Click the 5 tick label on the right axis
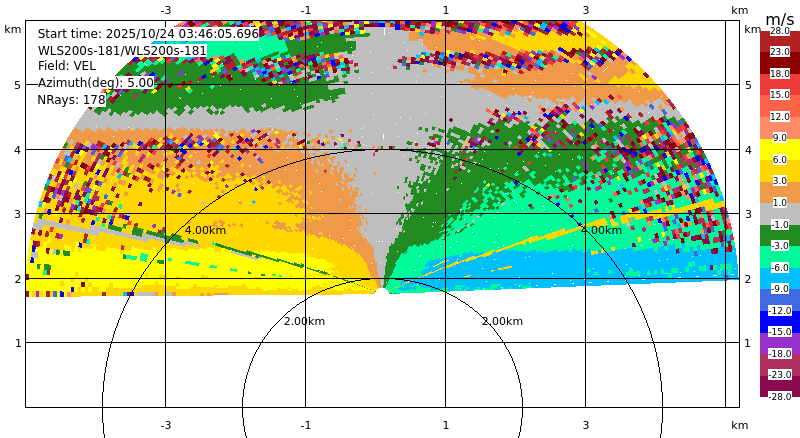 tap(748, 85)
